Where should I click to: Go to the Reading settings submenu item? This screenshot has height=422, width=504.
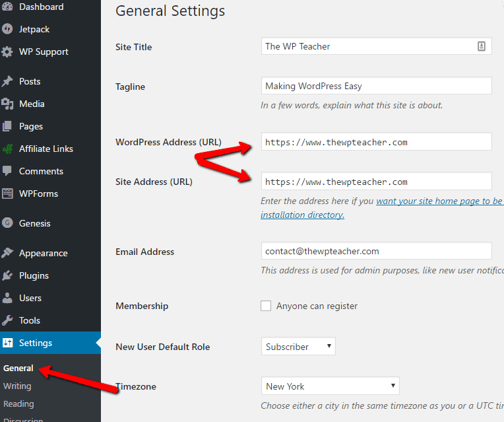[18, 404]
